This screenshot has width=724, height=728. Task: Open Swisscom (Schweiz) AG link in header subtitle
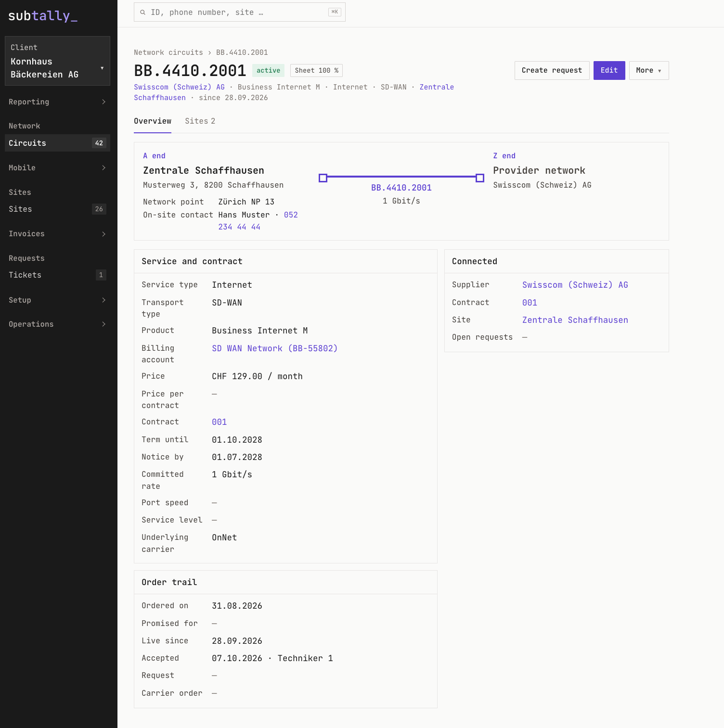179,87
